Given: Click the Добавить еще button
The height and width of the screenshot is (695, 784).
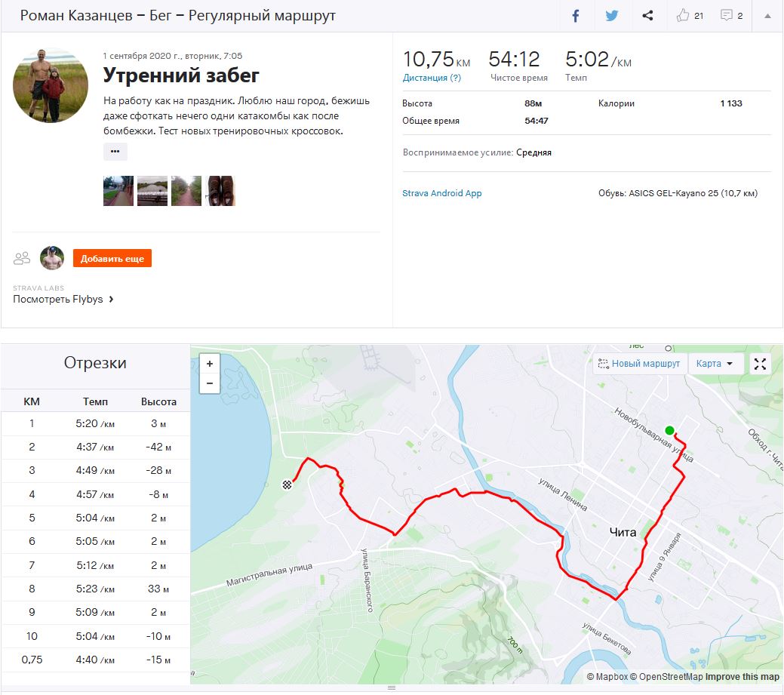Looking at the screenshot, I should [112, 259].
